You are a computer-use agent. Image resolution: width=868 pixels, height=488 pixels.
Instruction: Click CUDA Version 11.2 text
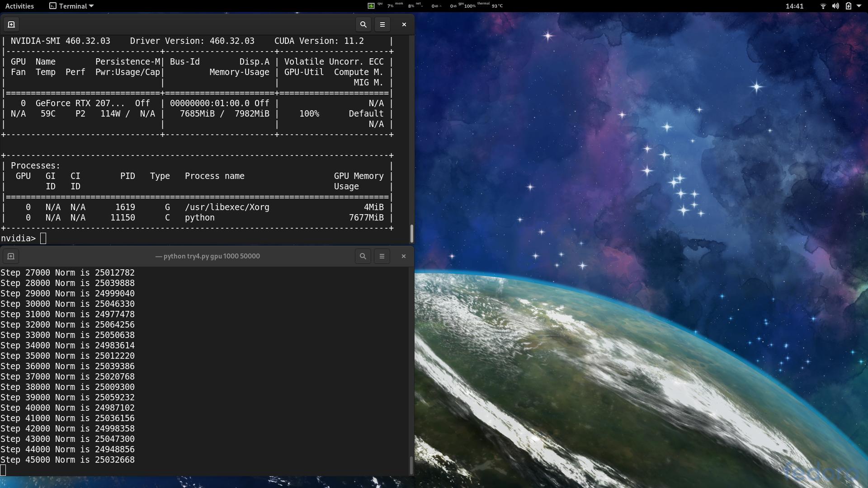[x=319, y=41]
